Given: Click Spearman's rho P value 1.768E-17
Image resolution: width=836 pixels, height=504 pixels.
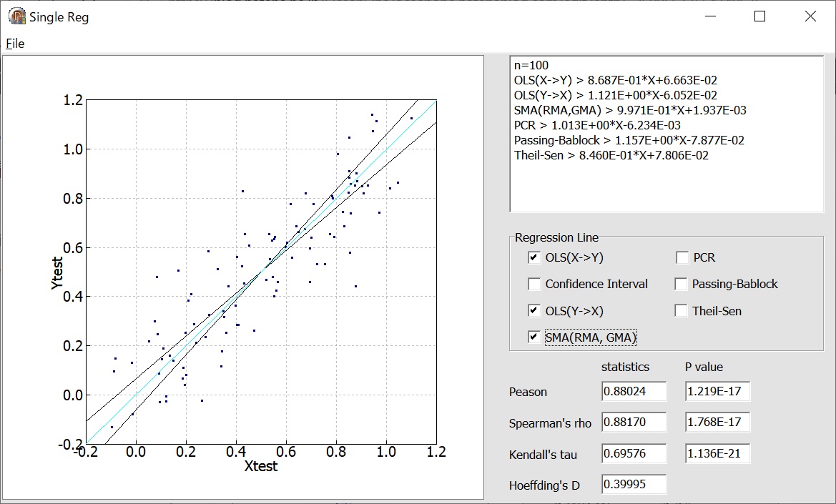Looking at the screenshot, I should [717, 422].
